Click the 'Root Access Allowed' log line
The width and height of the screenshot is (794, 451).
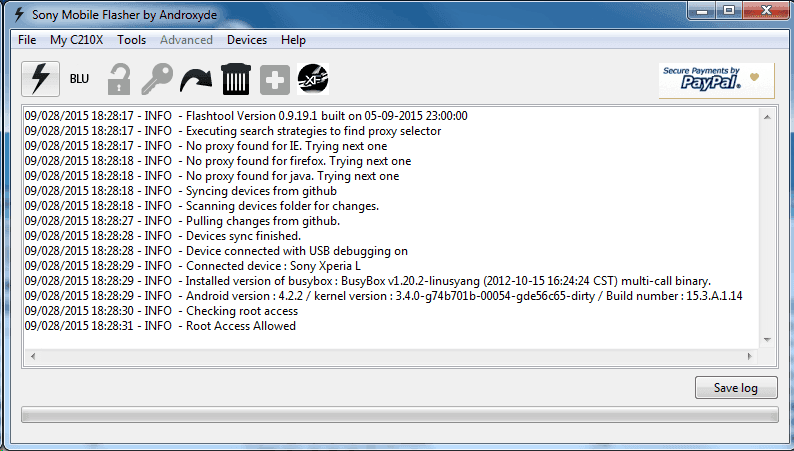(x=160, y=326)
